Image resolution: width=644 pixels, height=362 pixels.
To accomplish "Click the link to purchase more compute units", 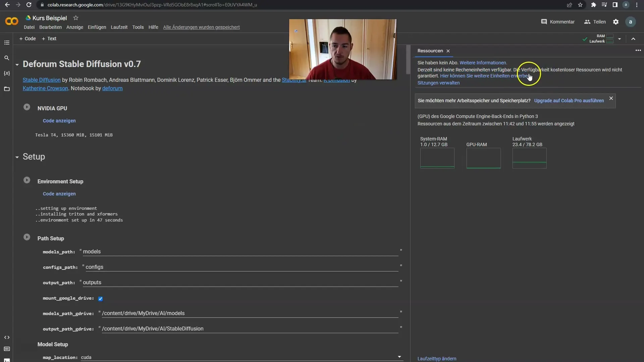I will click(484, 76).
